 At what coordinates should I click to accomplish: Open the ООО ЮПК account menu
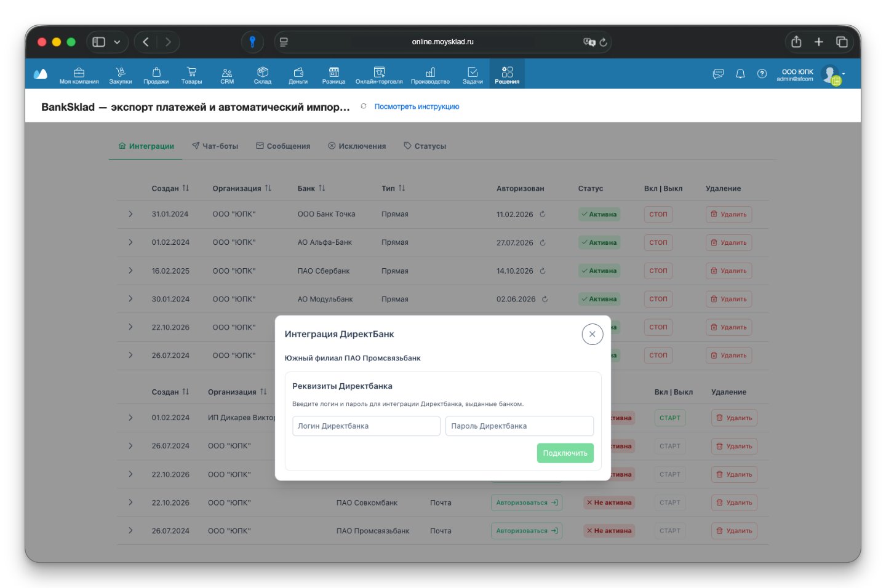tap(811, 75)
